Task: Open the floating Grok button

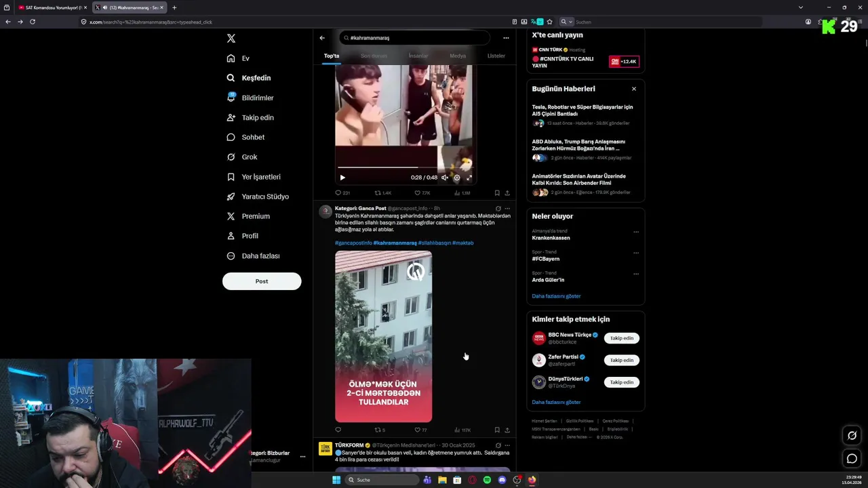Action: point(852,436)
